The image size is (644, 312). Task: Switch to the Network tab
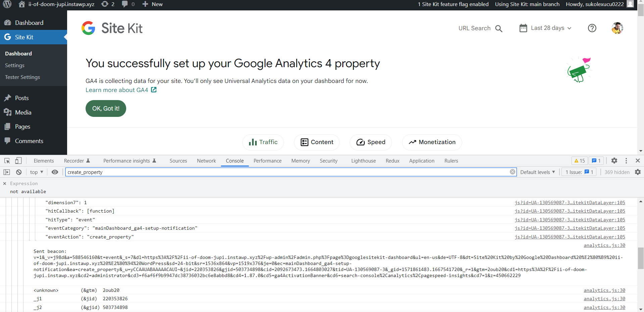click(x=206, y=161)
